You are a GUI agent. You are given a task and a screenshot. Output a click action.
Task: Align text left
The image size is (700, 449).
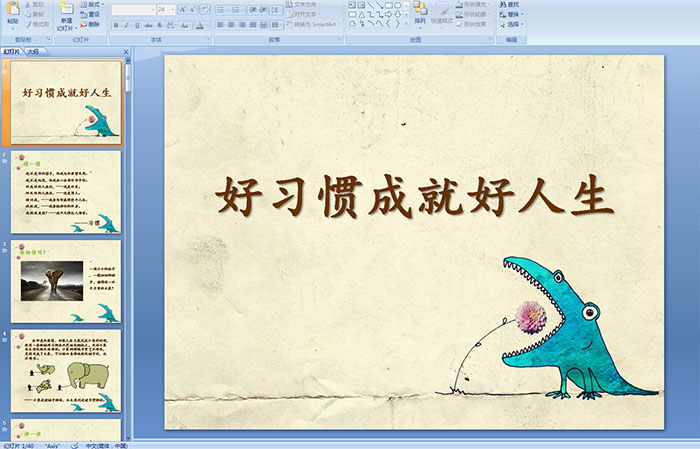coord(220,25)
